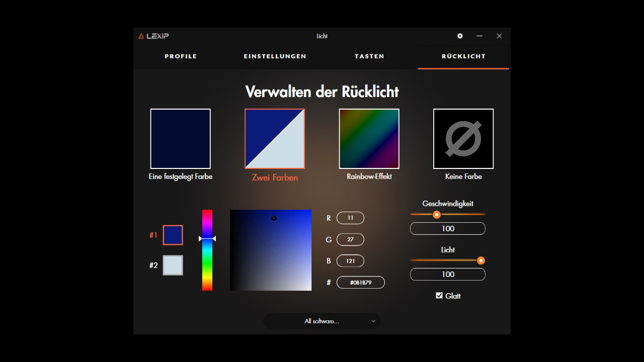Switch to the Profile tab
644x362 pixels.
(x=181, y=56)
